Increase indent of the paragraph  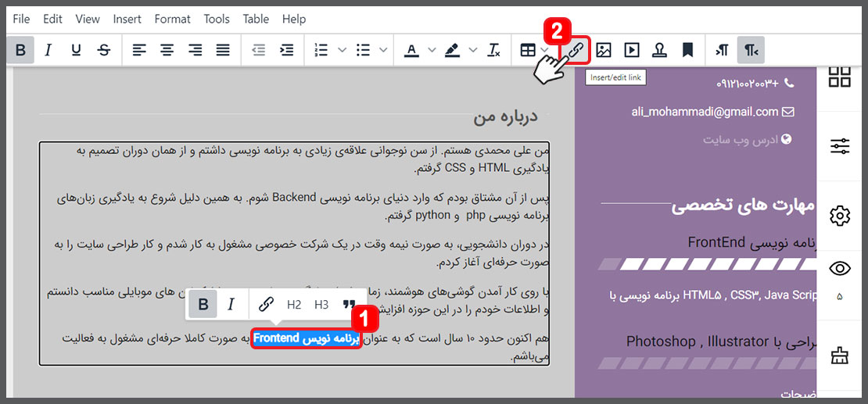pyautogui.click(x=287, y=50)
